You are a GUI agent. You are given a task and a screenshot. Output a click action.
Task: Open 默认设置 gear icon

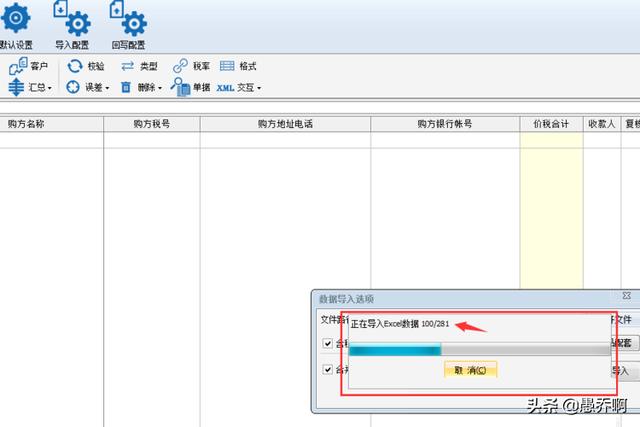click(16, 18)
